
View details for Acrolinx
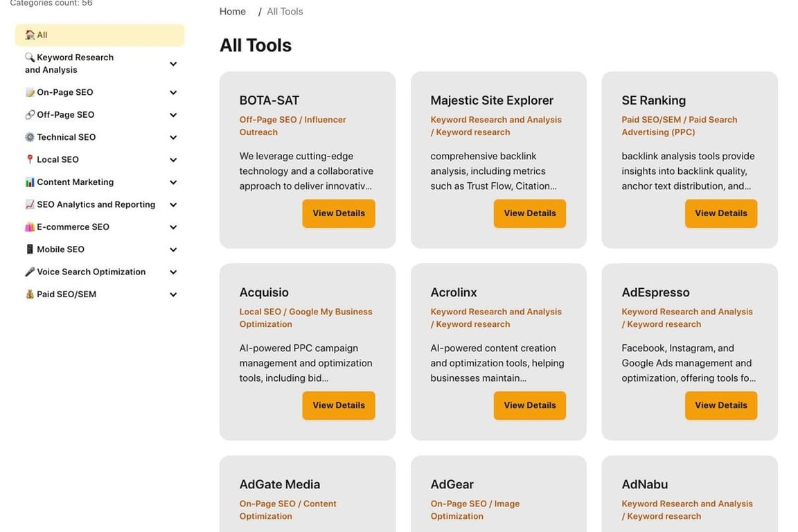[530, 405]
